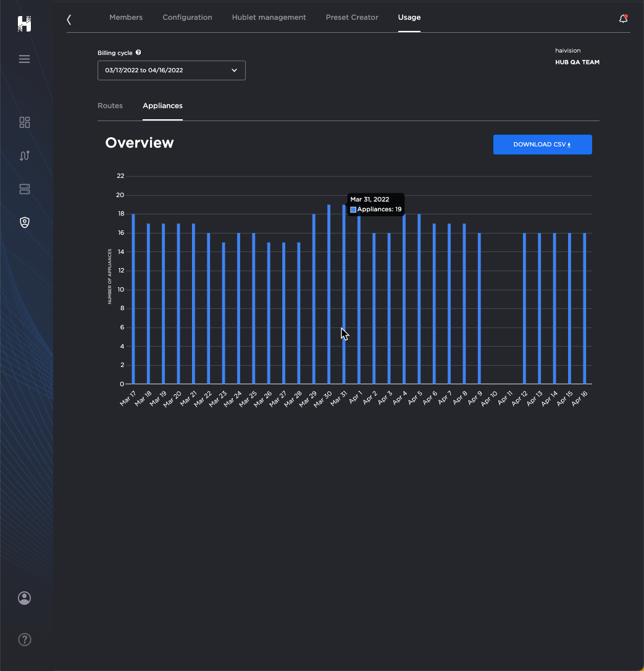Toggle the sidebar with the hamburger menu
644x671 pixels.
click(24, 59)
